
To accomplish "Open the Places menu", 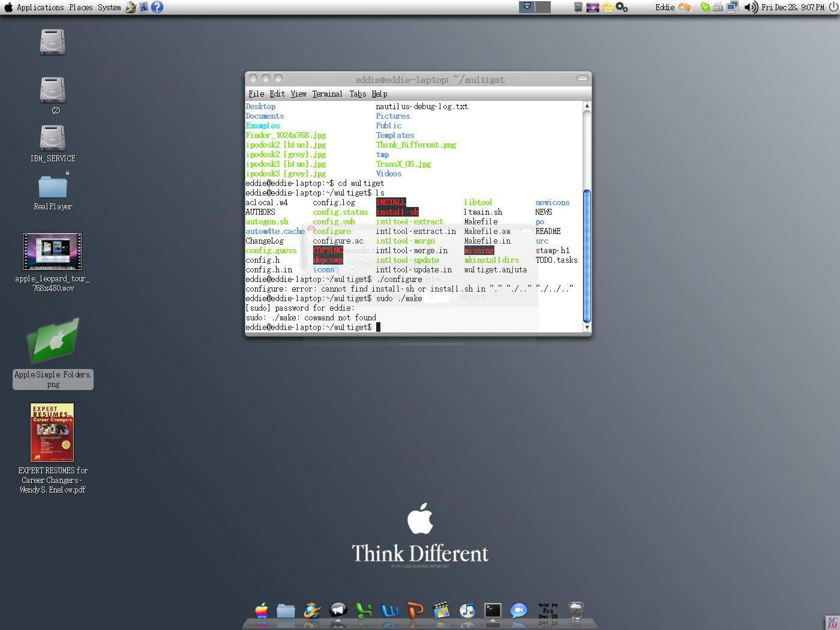I will [80, 7].
